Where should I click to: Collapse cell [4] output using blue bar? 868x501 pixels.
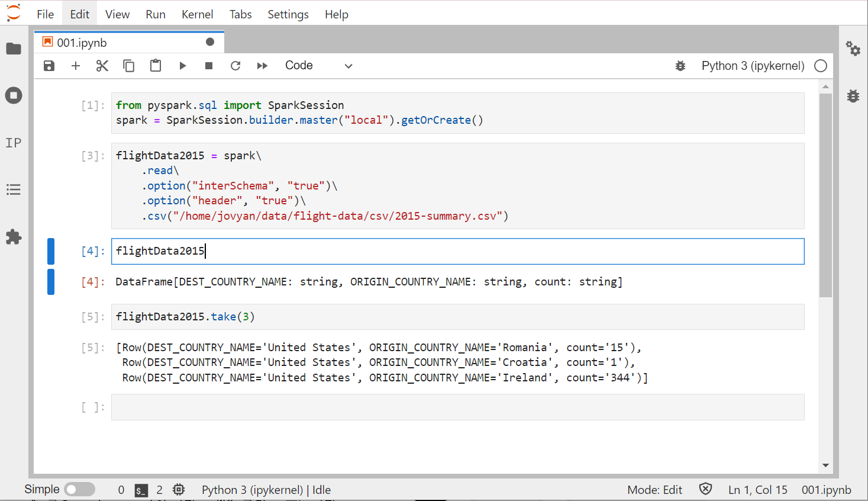pos(51,282)
